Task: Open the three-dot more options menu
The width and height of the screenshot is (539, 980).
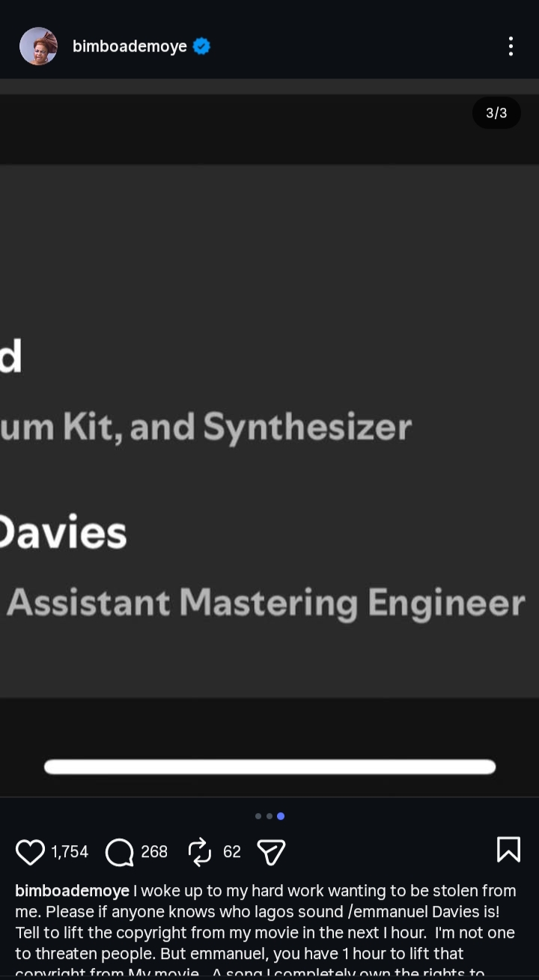Action: (x=511, y=46)
